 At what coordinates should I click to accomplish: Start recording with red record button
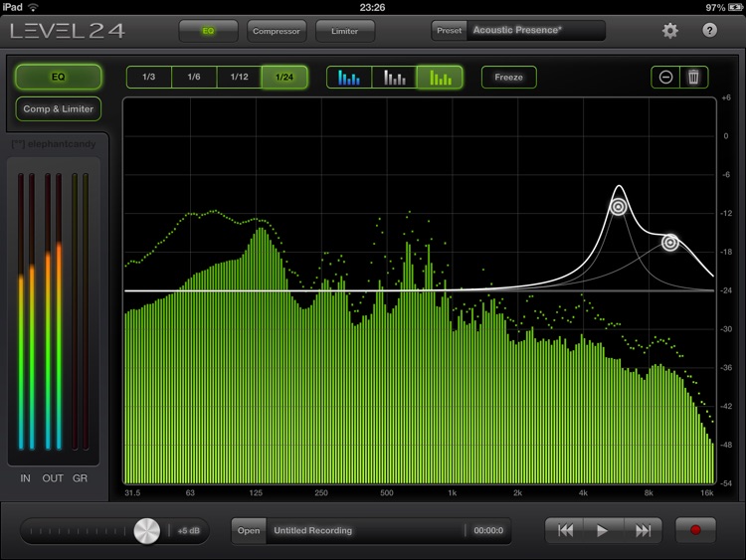tap(695, 530)
